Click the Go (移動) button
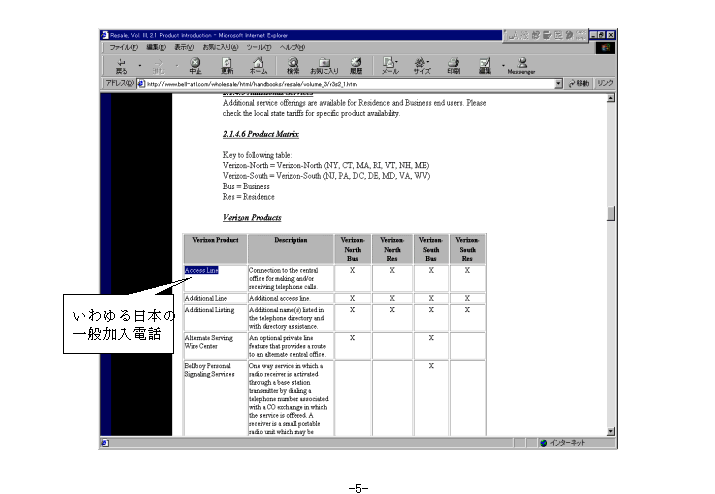The width and height of the screenshot is (715, 494). click(579, 83)
